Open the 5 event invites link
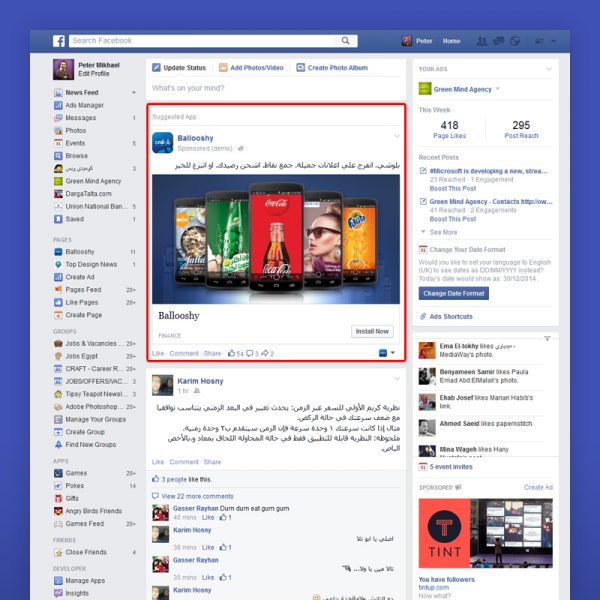This screenshot has width=600, height=600. 451,467
